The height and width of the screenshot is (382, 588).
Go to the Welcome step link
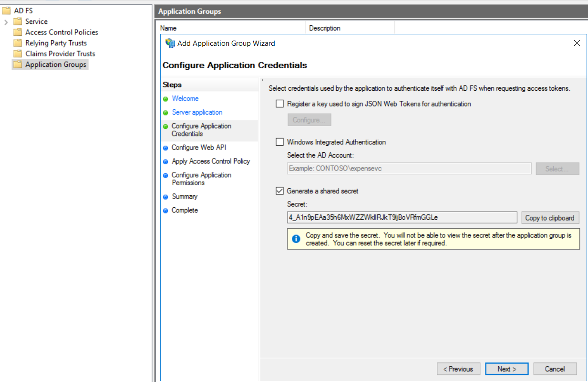click(185, 98)
